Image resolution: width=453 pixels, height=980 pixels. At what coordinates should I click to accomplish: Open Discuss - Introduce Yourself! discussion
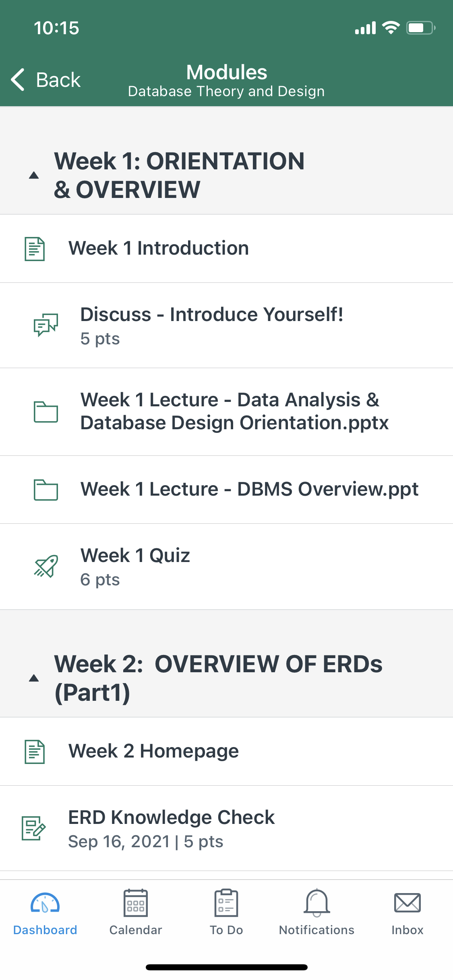coord(212,315)
